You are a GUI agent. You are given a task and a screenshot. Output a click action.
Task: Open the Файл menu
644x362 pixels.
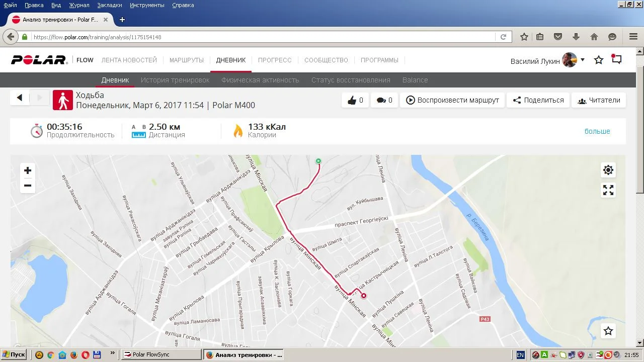pos(10,5)
